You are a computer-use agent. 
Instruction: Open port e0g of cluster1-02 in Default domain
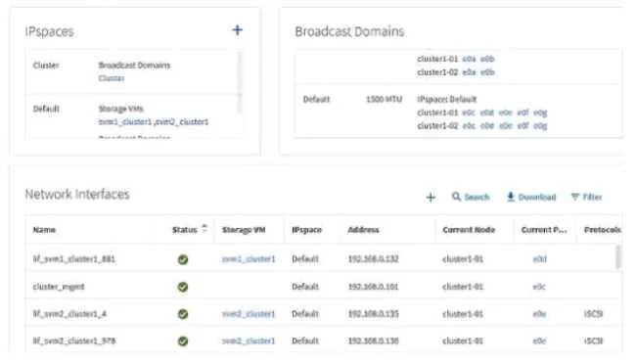[540, 126]
